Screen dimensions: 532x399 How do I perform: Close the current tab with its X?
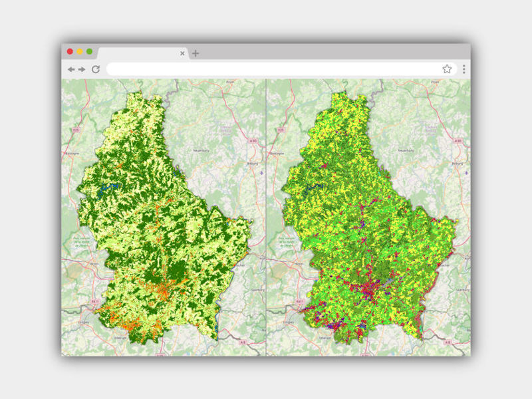[x=182, y=53]
